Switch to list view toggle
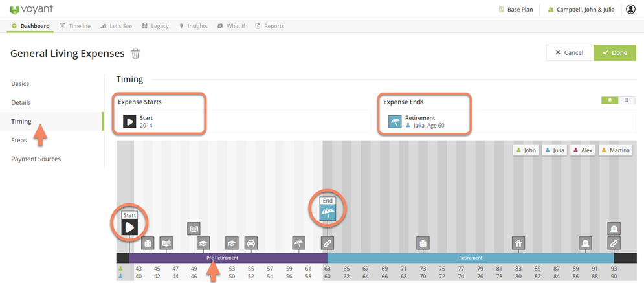Image resolution: width=644 pixels, height=283 pixels. [626, 100]
